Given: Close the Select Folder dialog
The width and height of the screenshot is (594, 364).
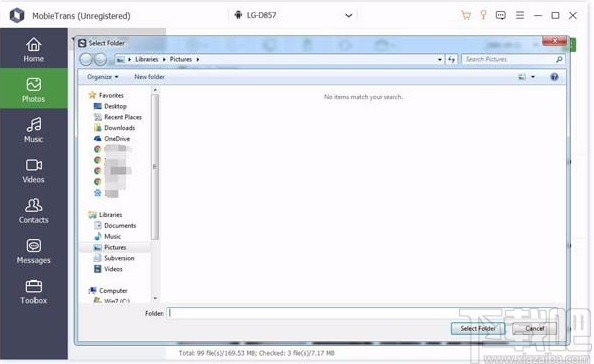Looking at the screenshot, I should click(555, 41).
